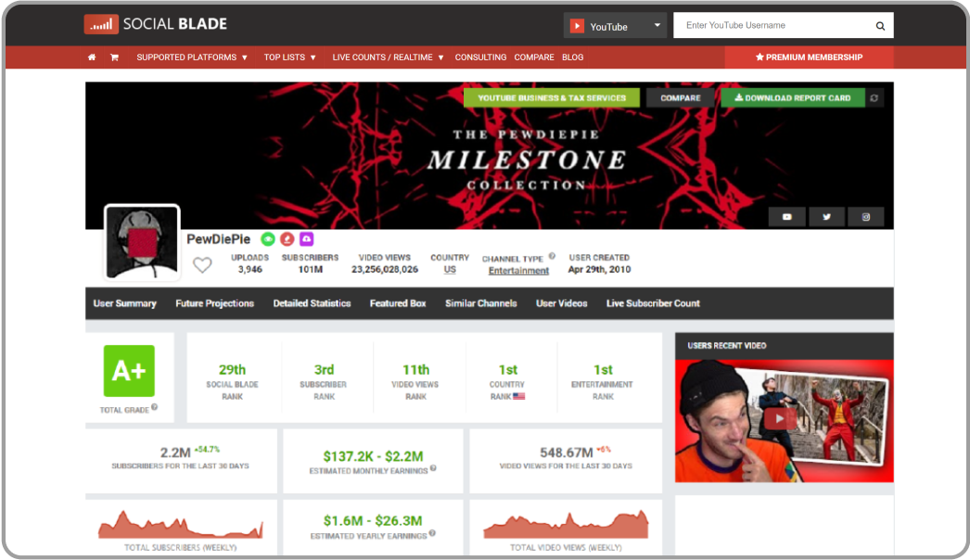Click the Compare button on the banner
970x560 pixels.
click(x=681, y=97)
